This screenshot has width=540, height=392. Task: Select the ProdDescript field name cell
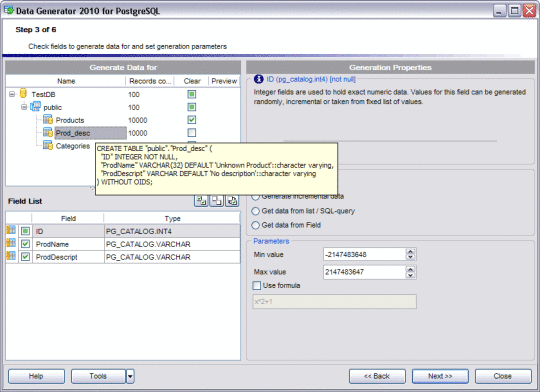coord(68,257)
